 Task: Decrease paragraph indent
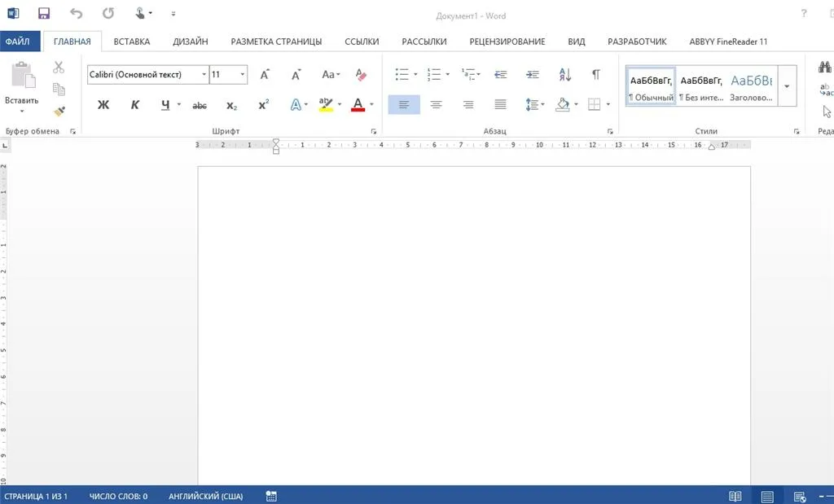click(x=501, y=74)
